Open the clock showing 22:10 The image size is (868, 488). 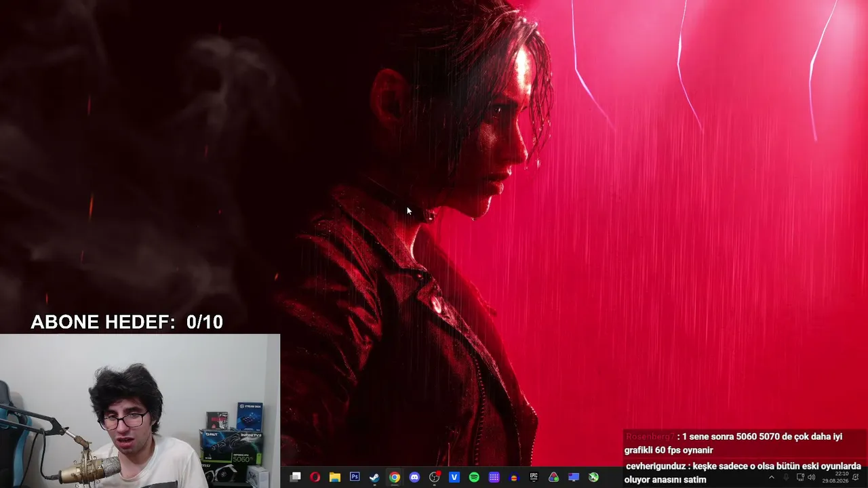click(835, 477)
